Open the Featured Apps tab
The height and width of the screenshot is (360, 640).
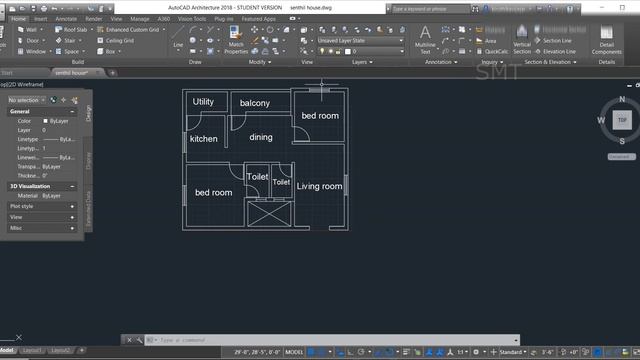tap(258, 19)
